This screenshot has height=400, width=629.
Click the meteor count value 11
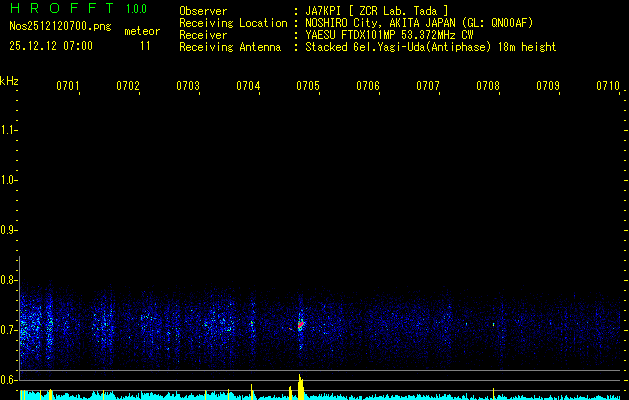click(x=146, y=46)
